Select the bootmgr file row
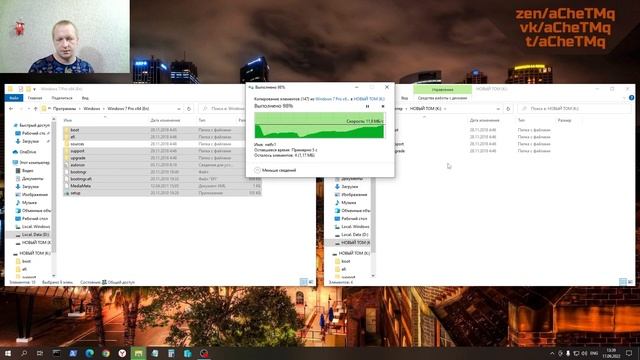The height and width of the screenshot is (360, 640). click(162, 172)
